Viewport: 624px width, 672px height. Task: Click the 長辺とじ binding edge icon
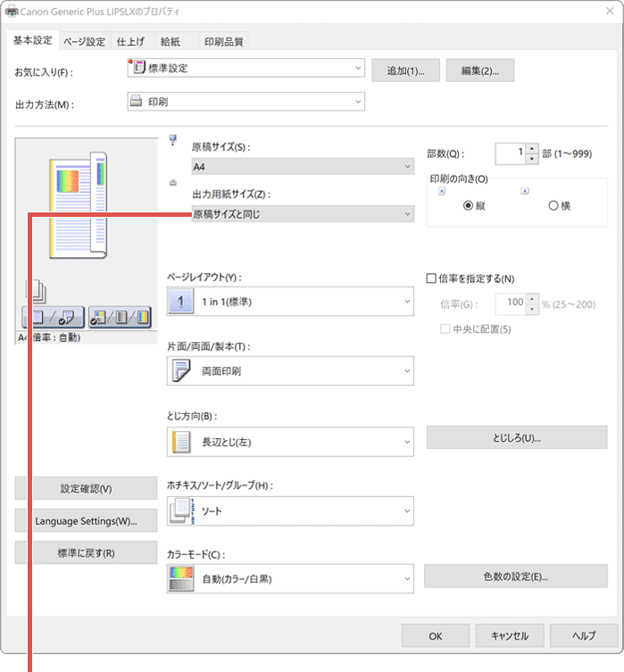181,442
